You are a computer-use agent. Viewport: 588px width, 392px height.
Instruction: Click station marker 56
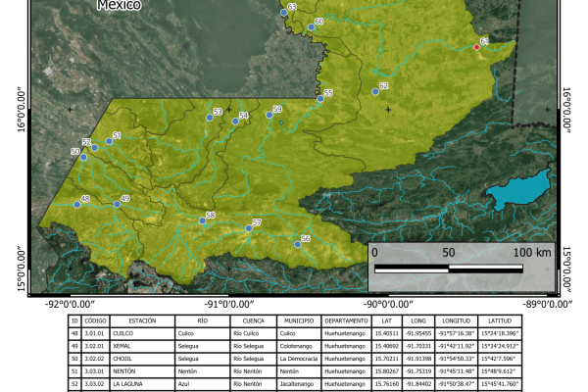coord(297,243)
